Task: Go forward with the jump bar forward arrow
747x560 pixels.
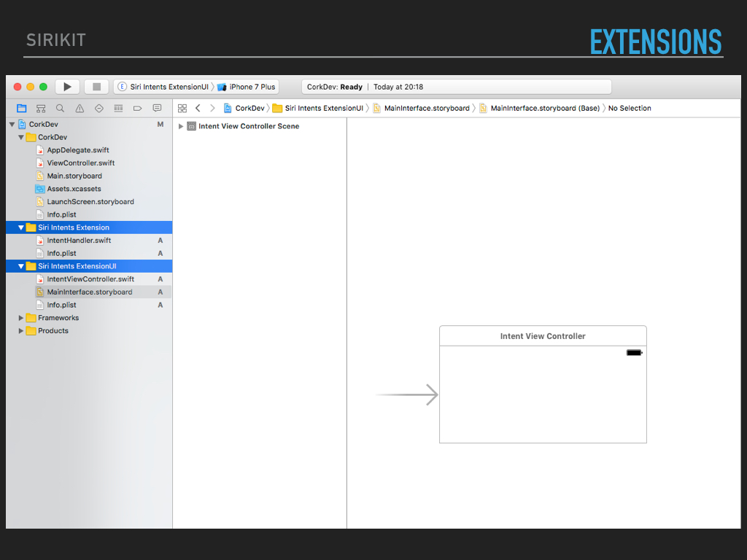Action: point(212,109)
